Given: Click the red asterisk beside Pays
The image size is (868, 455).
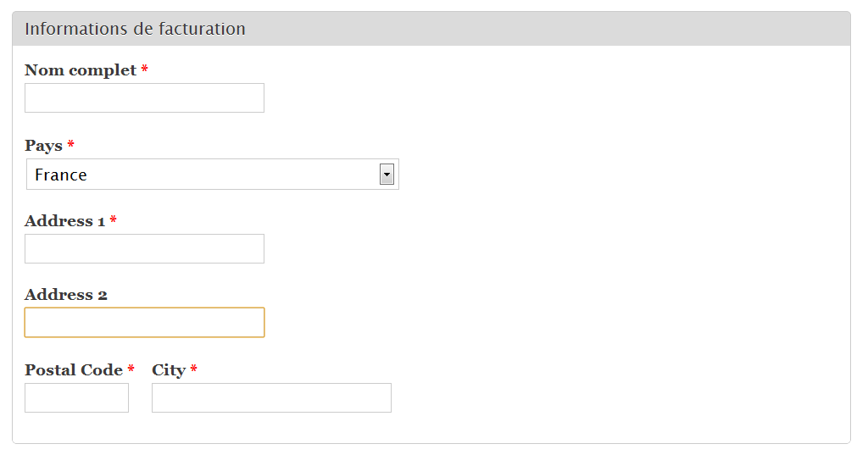Looking at the screenshot, I should pyautogui.click(x=71, y=145).
